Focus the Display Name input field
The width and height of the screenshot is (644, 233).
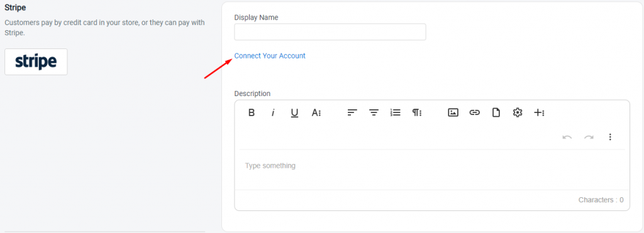click(330, 32)
